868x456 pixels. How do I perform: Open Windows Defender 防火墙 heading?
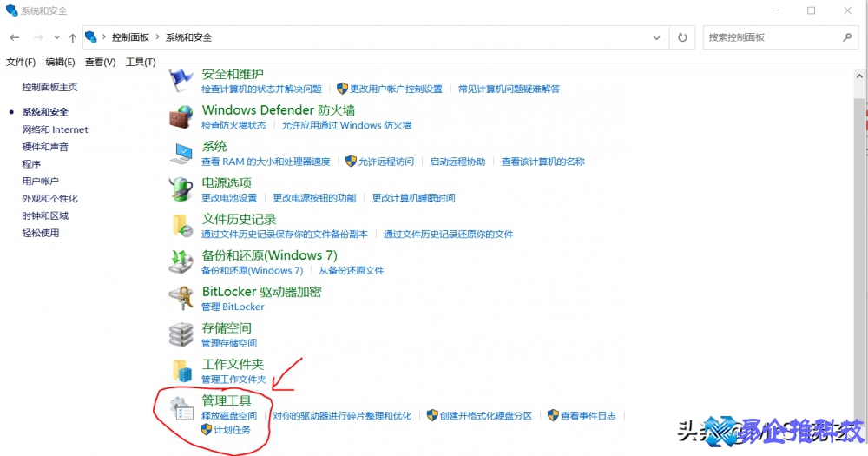click(279, 110)
